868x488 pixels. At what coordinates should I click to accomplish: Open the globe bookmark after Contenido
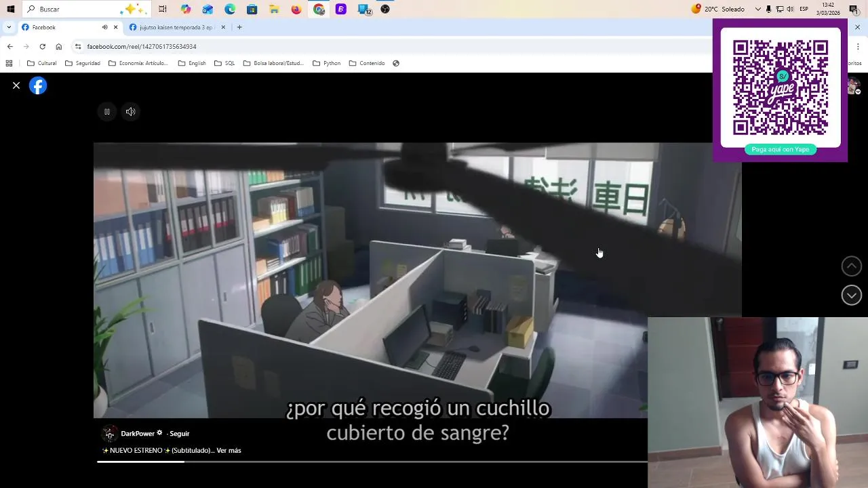[x=396, y=63]
